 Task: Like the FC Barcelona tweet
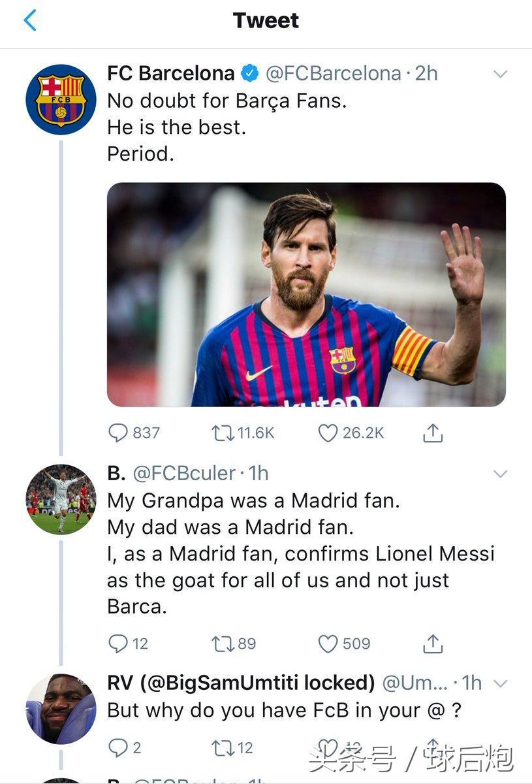point(327,433)
